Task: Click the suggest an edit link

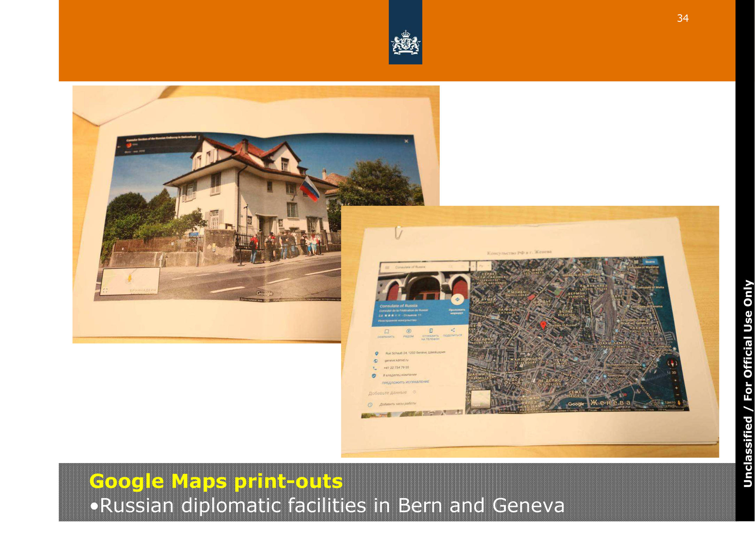Action: (x=405, y=382)
